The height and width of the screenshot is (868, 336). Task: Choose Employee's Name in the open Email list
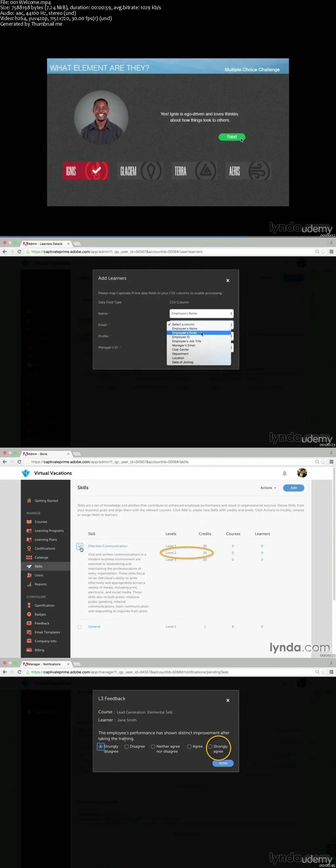point(199,328)
